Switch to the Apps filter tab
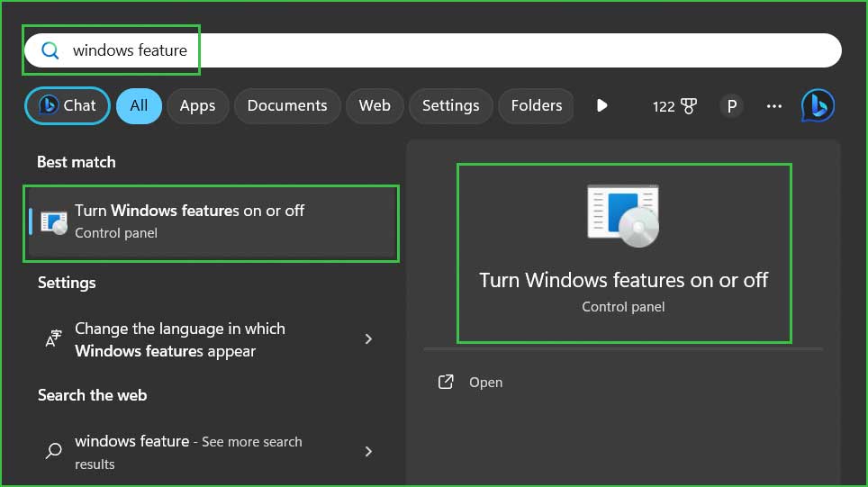 coord(197,105)
